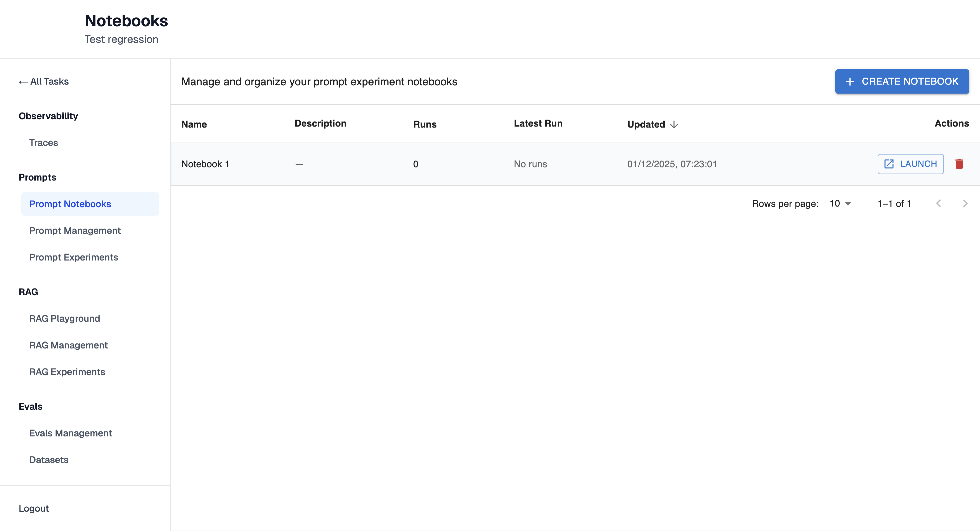Go to next page with the right chevron
Viewport: 980px width, 531px height.
click(x=964, y=203)
